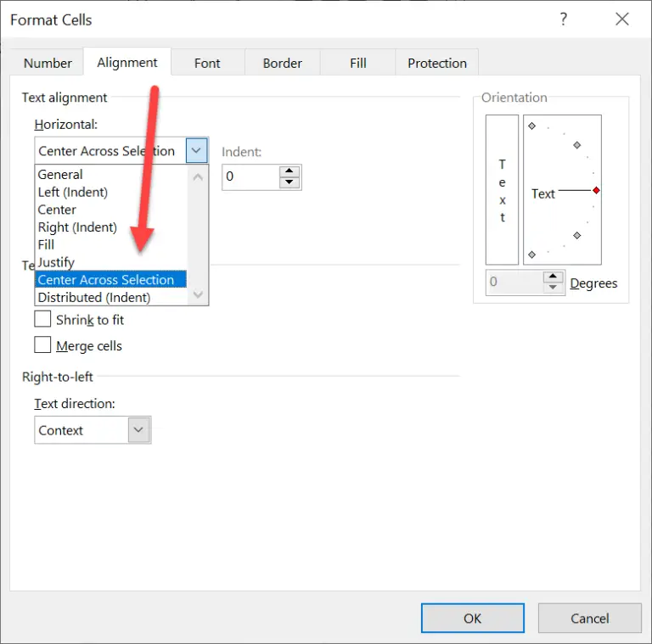652x644 pixels.
Task: Decrease indent with the down spinner arrow
Action: pyautogui.click(x=289, y=182)
